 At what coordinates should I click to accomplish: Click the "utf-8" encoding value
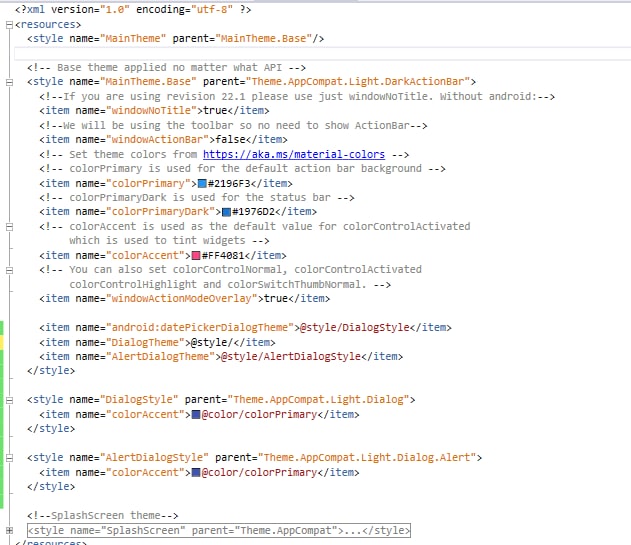(x=211, y=10)
